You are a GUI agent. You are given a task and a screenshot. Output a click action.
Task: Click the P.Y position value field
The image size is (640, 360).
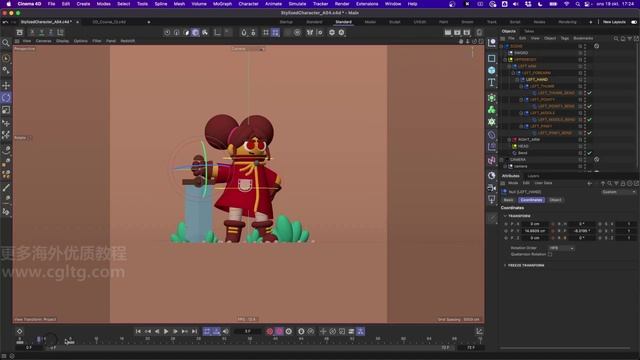click(535, 231)
